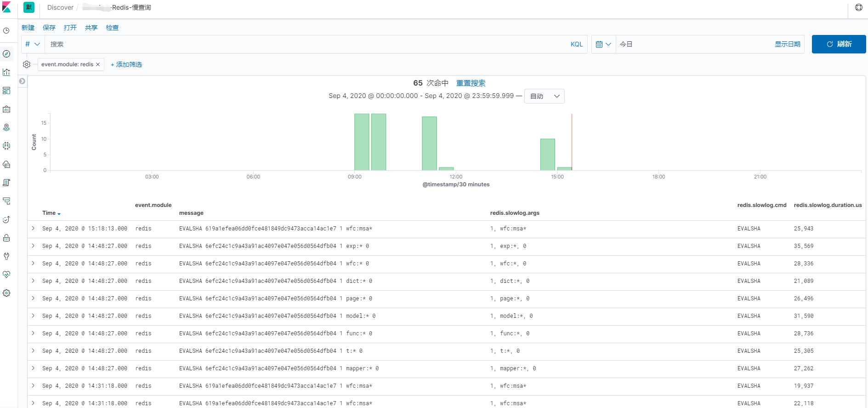This screenshot has width=868, height=408.
Task: Open Canvas icon in sidebar
Action: tap(6, 109)
